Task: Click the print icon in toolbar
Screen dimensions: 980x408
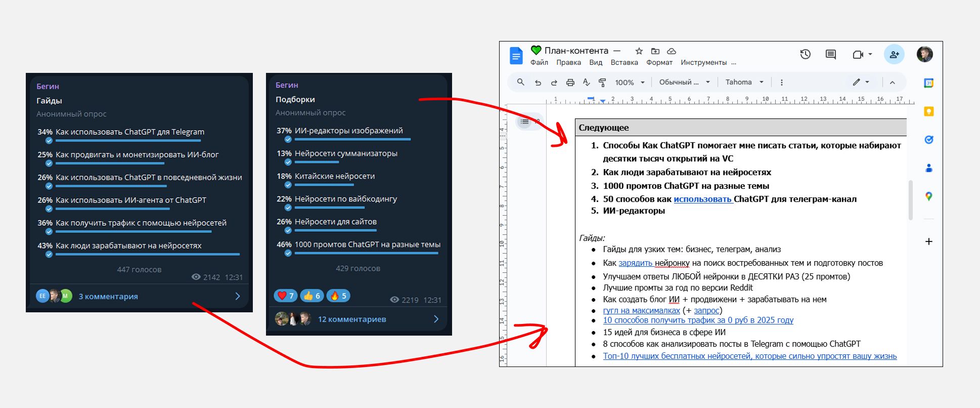Action: click(570, 83)
